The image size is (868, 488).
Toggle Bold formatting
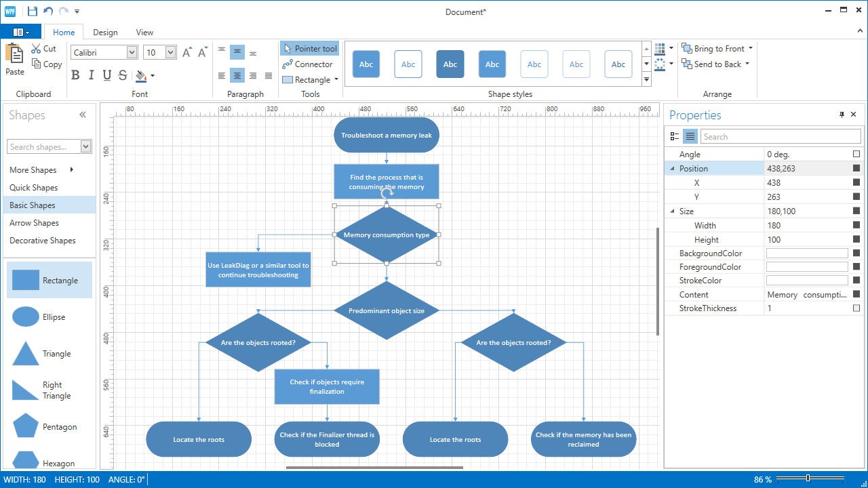point(75,75)
